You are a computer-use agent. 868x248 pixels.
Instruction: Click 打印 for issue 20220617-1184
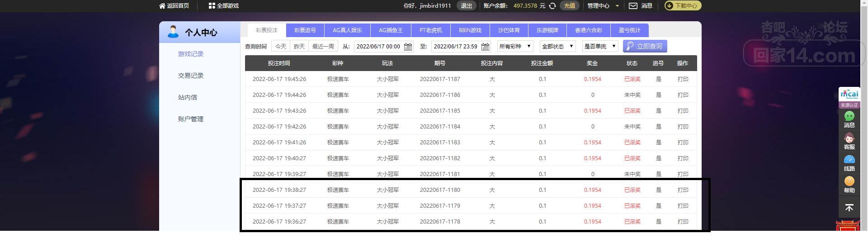[683, 127]
